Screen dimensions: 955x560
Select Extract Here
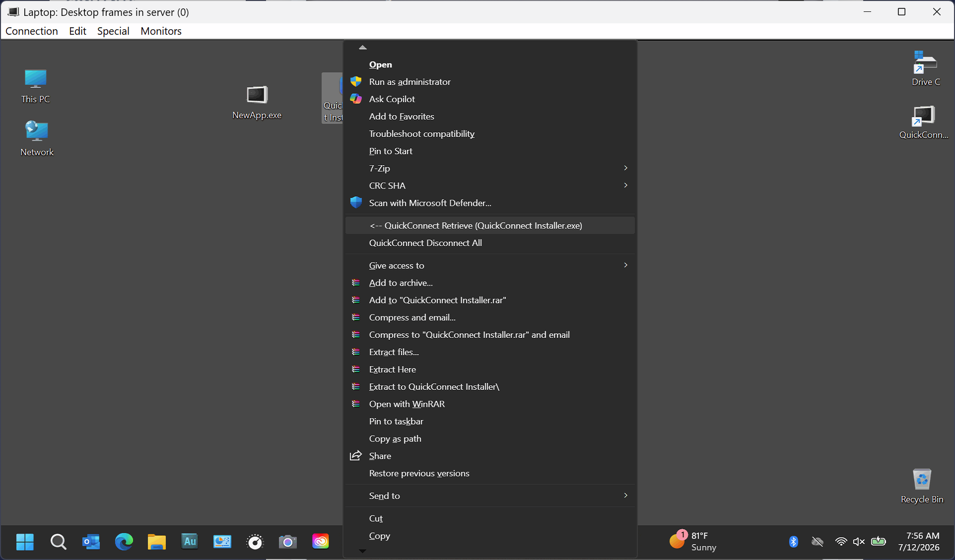coord(490,370)
